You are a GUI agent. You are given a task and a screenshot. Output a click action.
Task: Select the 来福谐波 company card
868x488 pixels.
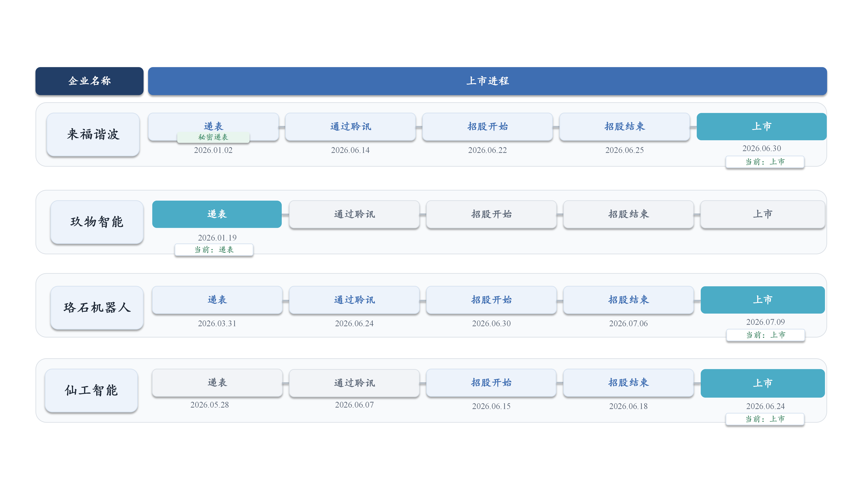[x=93, y=134]
